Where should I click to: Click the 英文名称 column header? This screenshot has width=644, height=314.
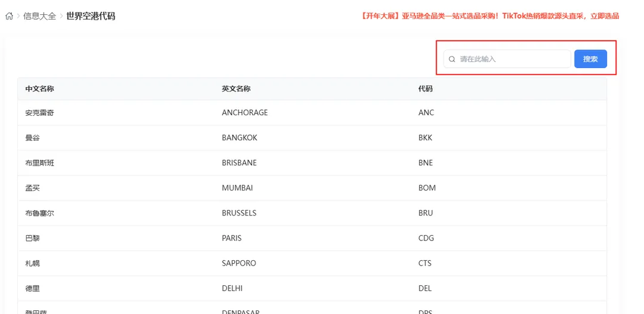[x=236, y=89]
